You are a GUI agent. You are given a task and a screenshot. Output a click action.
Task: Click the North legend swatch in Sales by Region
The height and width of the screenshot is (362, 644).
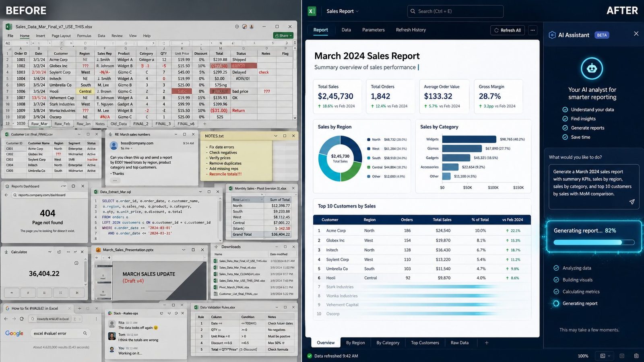(369, 140)
